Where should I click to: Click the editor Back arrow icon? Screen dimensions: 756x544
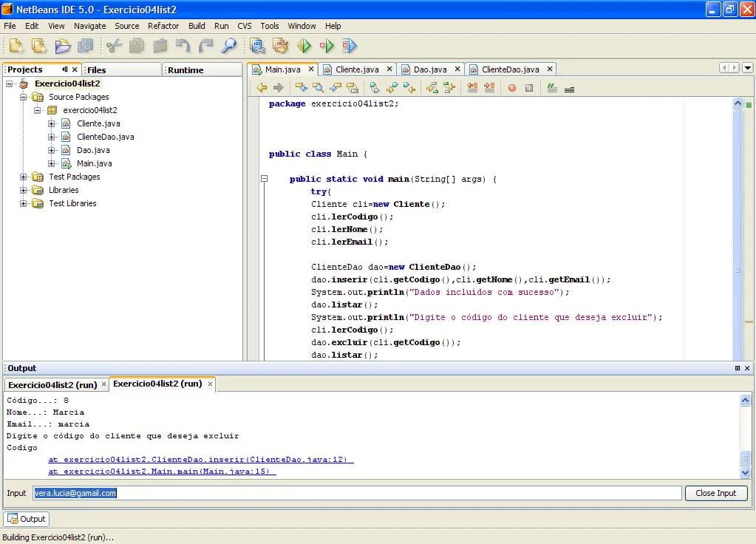[x=262, y=88]
